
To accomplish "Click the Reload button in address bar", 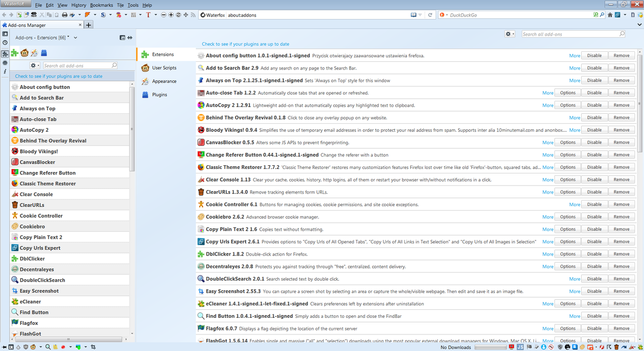I will (430, 15).
